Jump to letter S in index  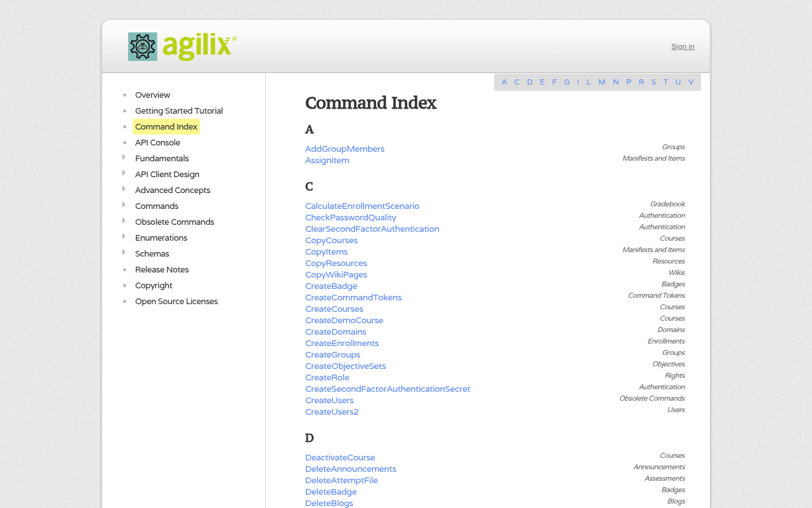tap(653, 82)
